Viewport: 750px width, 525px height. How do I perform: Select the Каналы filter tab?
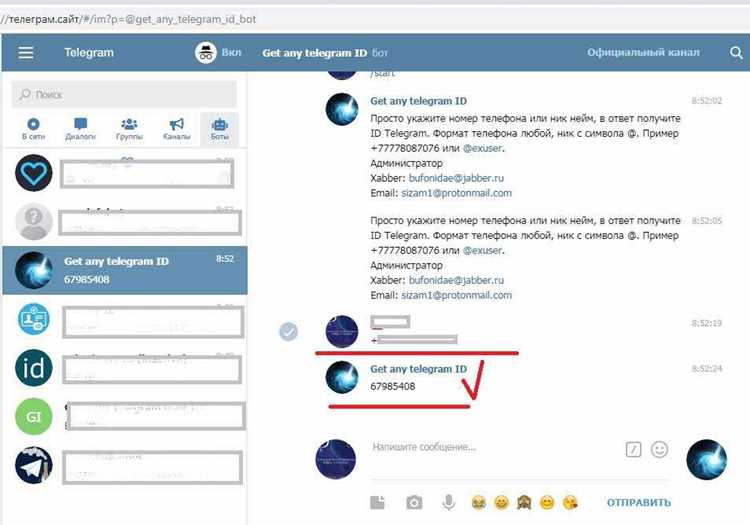[176, 129]
